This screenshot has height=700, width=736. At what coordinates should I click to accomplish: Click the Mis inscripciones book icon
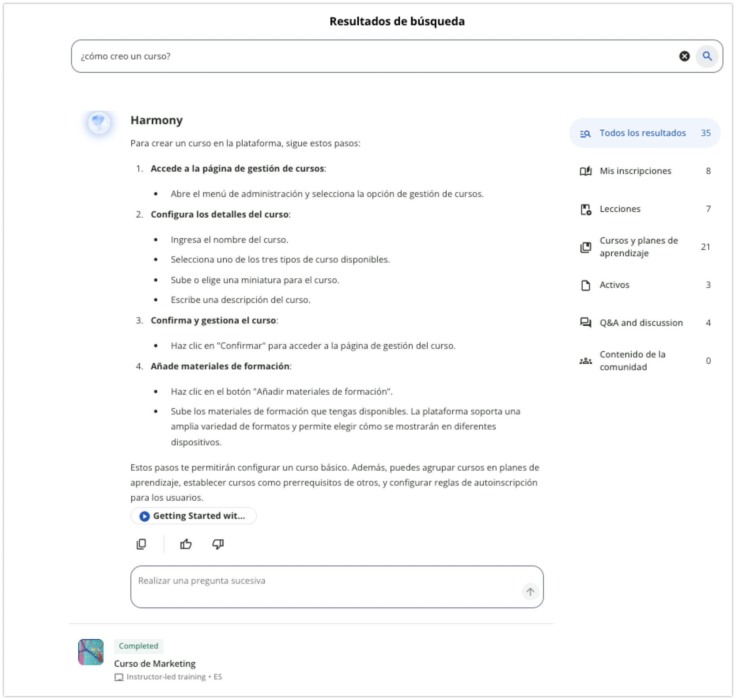tap(585, 171)
